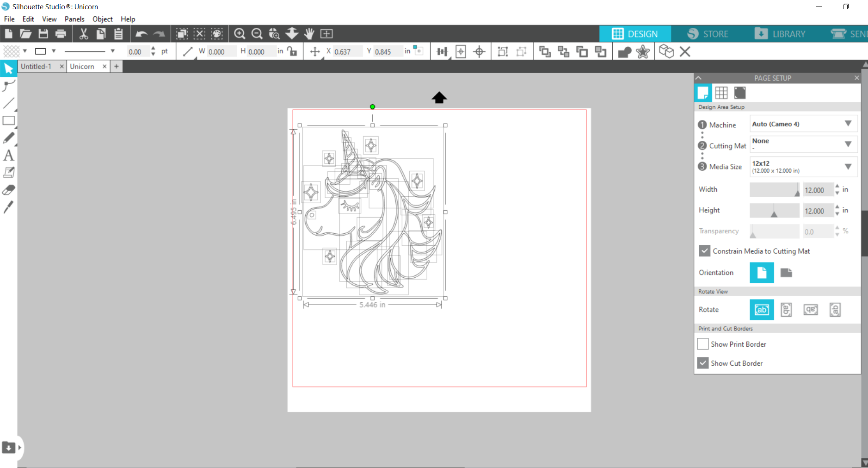Select the Eraser tool
The width and height of the screenshot is (868, 468).
(x=8, y=190)
